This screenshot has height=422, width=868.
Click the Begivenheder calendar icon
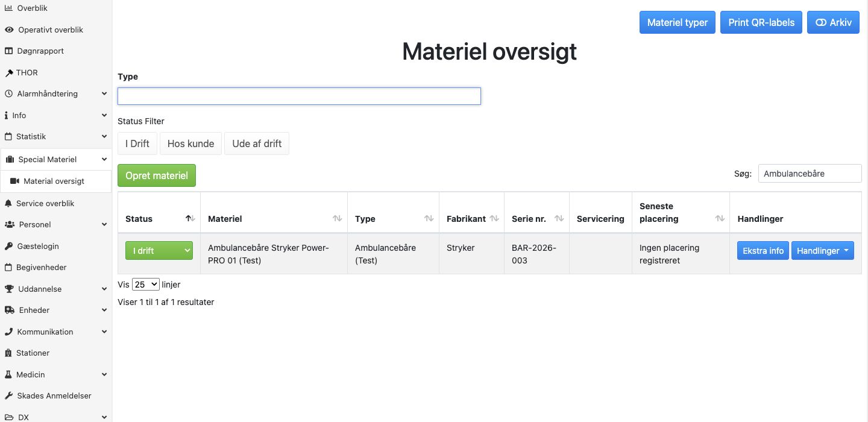click(x=8, y=267)
